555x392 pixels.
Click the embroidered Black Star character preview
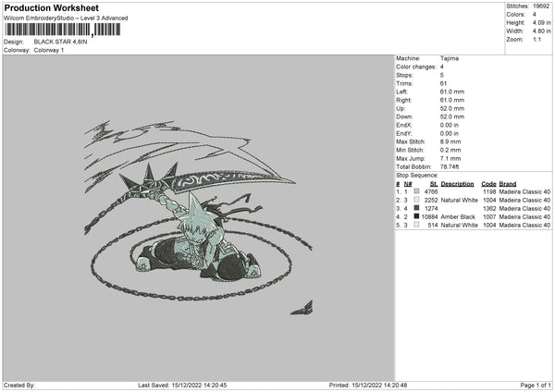coord(198,218)
